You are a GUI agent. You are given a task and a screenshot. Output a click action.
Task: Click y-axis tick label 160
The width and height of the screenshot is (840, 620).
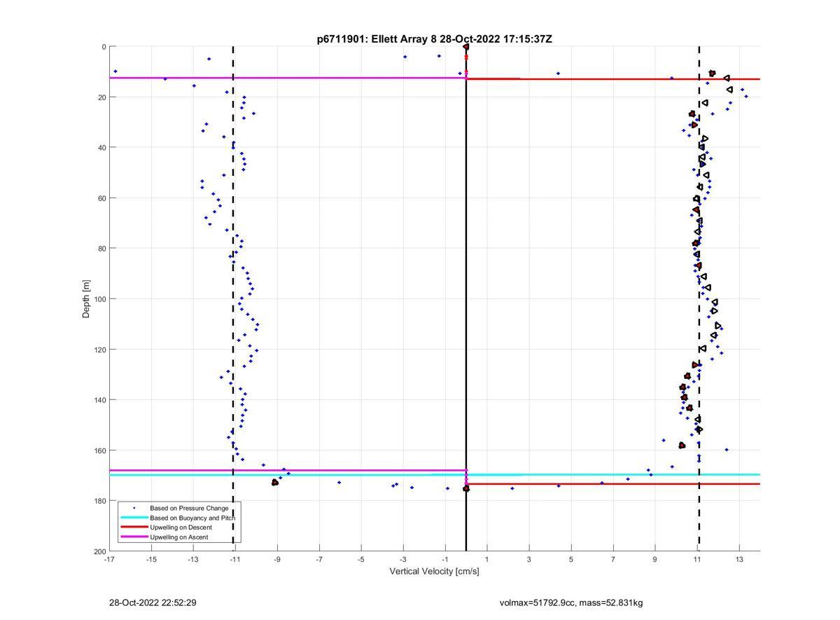click(100, 450)
